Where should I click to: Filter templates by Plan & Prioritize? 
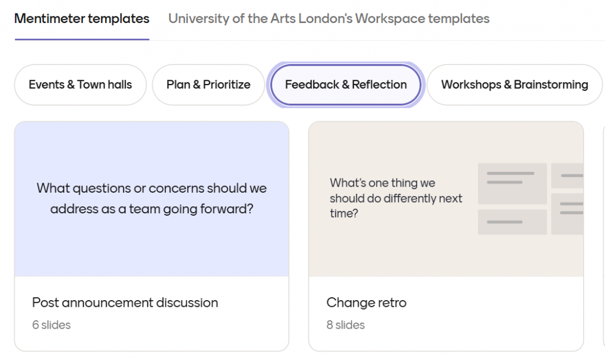[x=209, y=84]
